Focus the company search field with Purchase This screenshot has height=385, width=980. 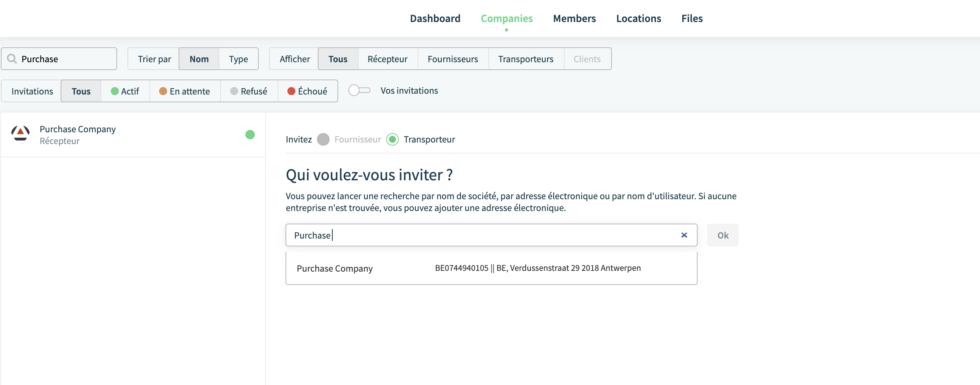pos(59,59)
